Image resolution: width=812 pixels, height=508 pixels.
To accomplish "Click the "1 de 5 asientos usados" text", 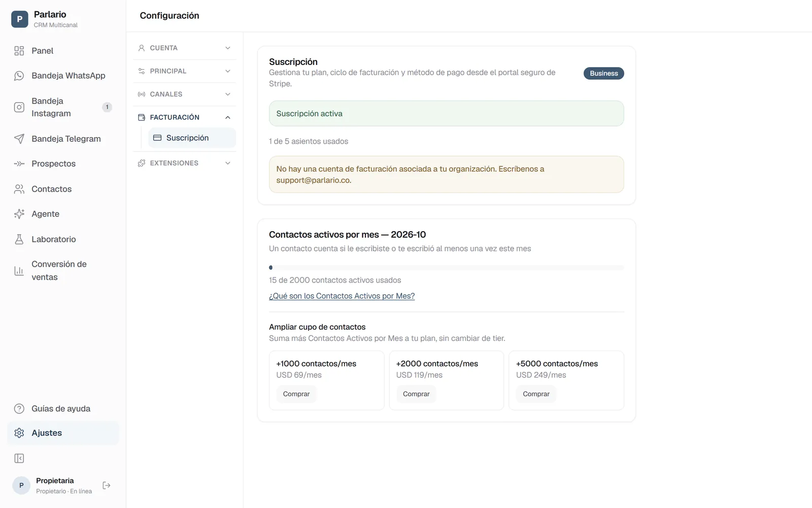I will 309,141.
